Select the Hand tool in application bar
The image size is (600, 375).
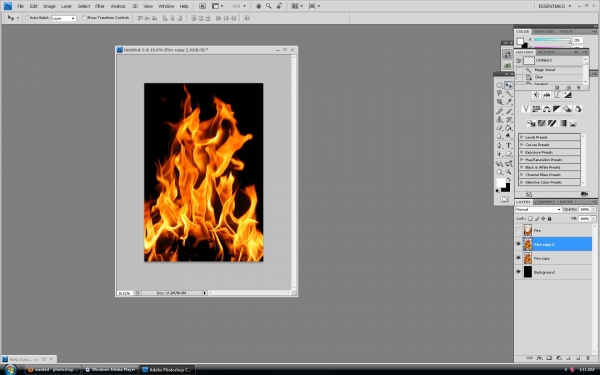pos(258,6)
